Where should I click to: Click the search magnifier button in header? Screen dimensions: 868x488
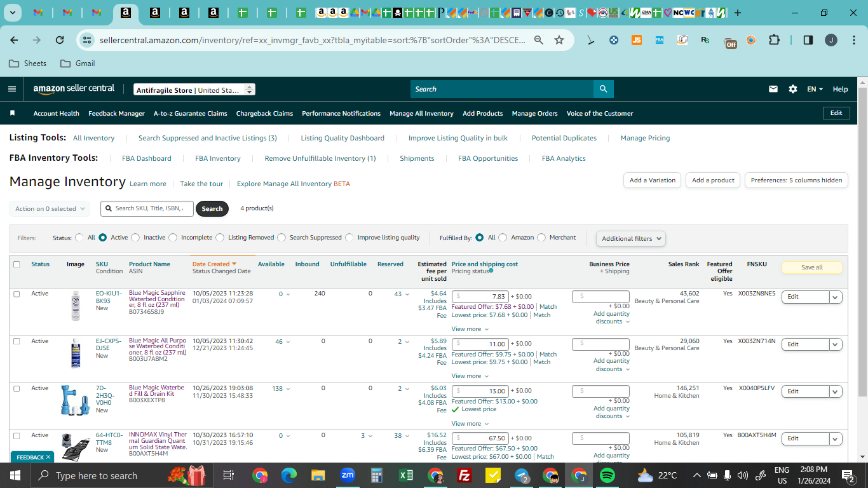click(x=603, y=89)
